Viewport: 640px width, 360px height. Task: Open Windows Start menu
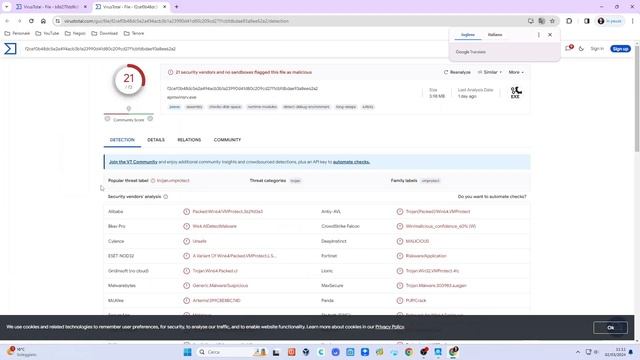(188, 352)
